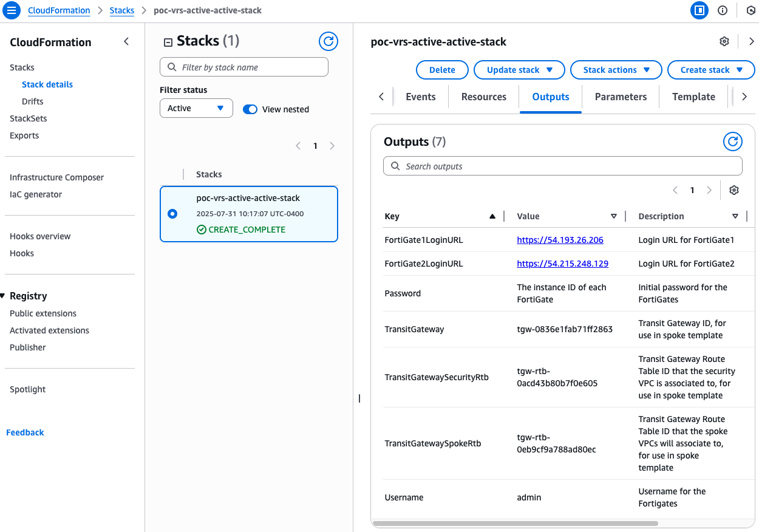The height and width of the screenshot is (532, 759).
Task: Expand panel with the top-right chevron
Action: [752, 41]
